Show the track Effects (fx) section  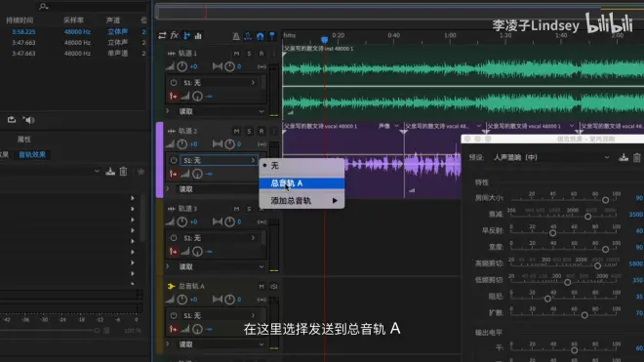(x=174, y=36)
